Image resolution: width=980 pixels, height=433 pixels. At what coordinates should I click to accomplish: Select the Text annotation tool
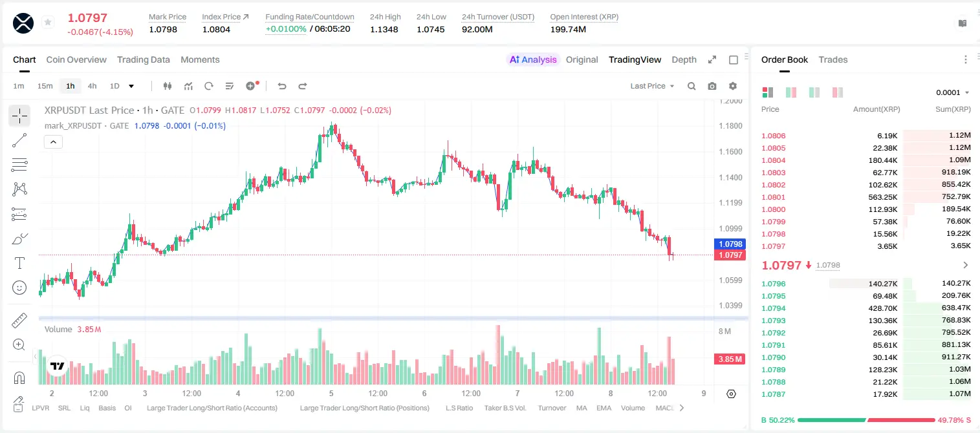coord(19,263)
